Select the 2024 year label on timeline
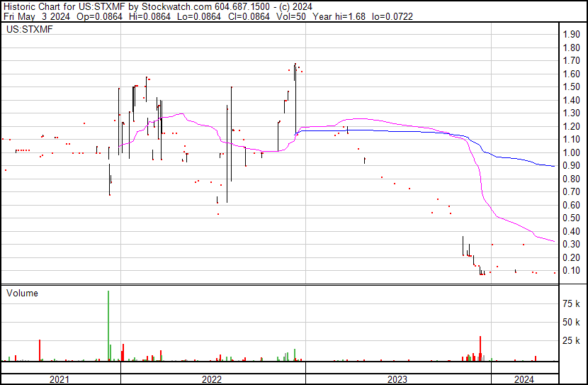The height and width of the screenshot is (385, 588). pyautogui.click(x=524, y=379)
